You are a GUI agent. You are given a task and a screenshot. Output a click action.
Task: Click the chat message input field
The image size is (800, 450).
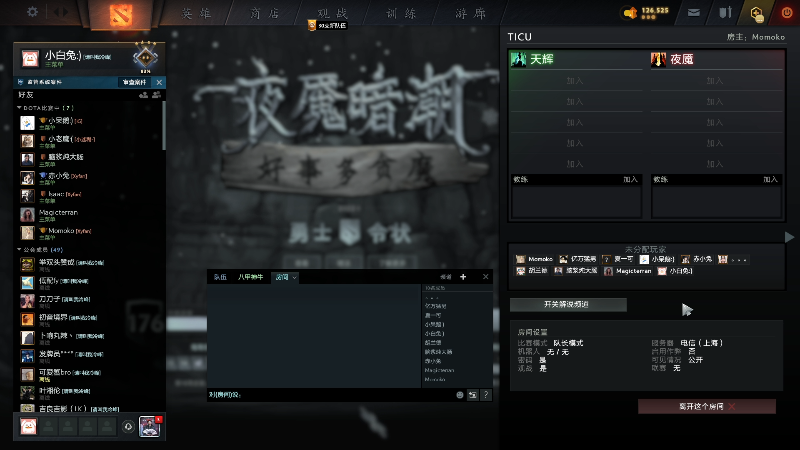click(329, 394)
